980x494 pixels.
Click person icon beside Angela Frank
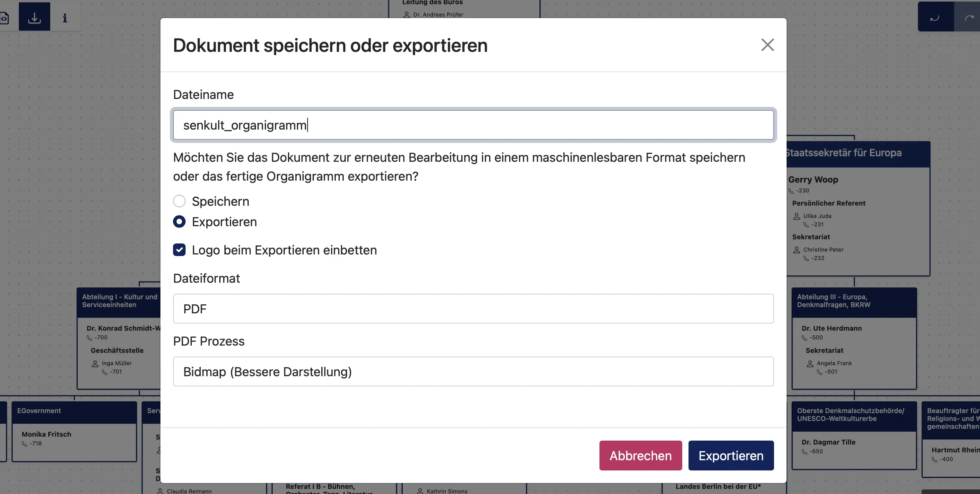[810, 364]
